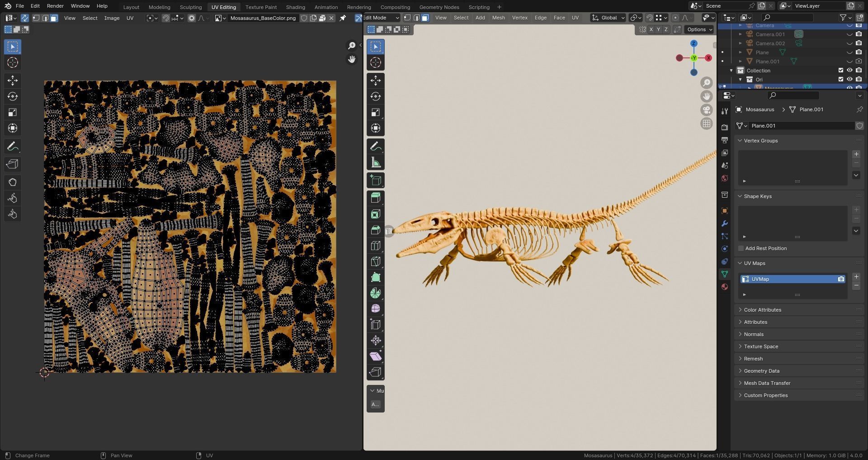This screenshot has height=460, width=868.
Task: Toggle UV sync selection in UV editor
Action: click(x=25, y=18)
